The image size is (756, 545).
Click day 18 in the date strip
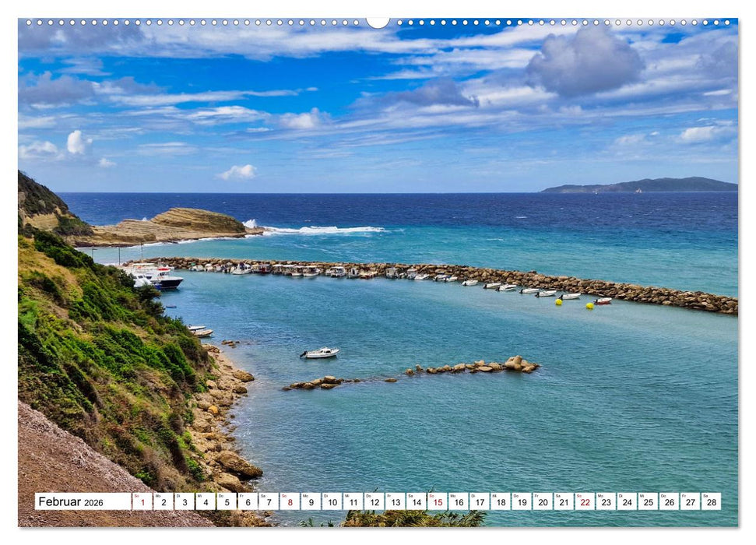tap(500, 501)
